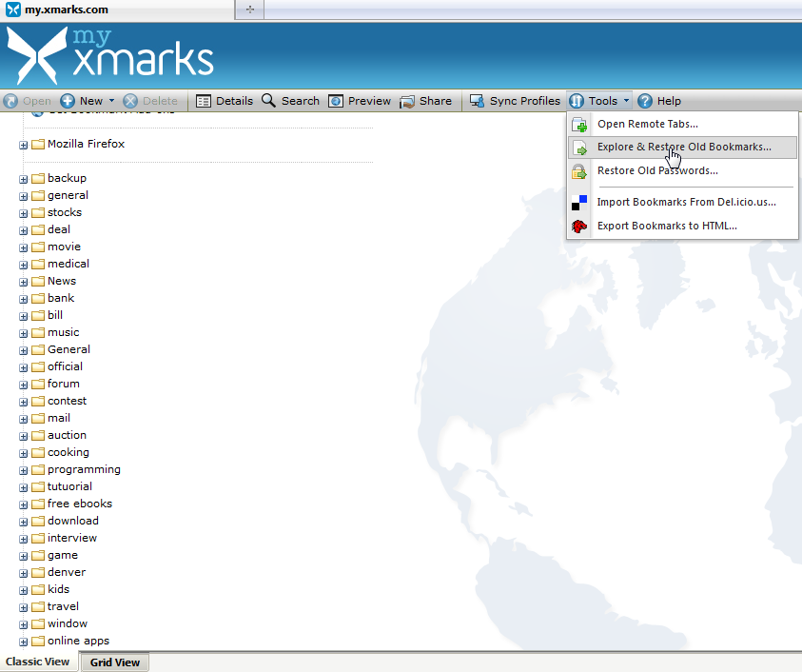Select the movie folder
Image resolution: width=802 pixels, height=672 pixels.
pos(64,247)
